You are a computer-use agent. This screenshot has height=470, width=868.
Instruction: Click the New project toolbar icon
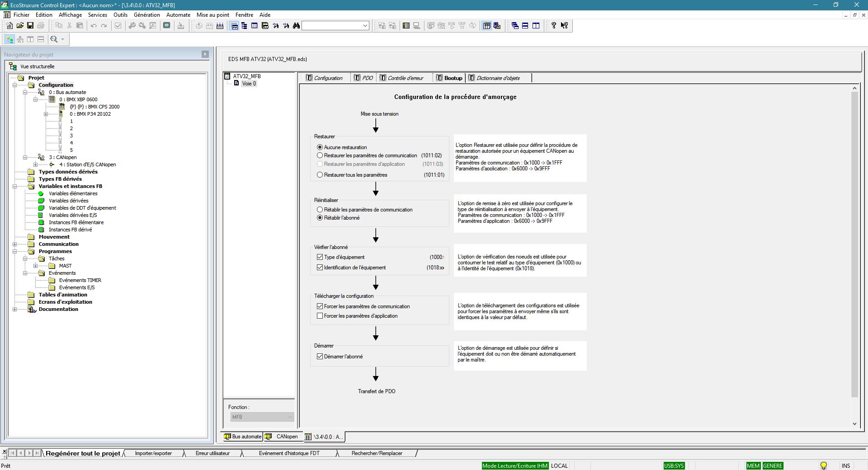(9, 26)
